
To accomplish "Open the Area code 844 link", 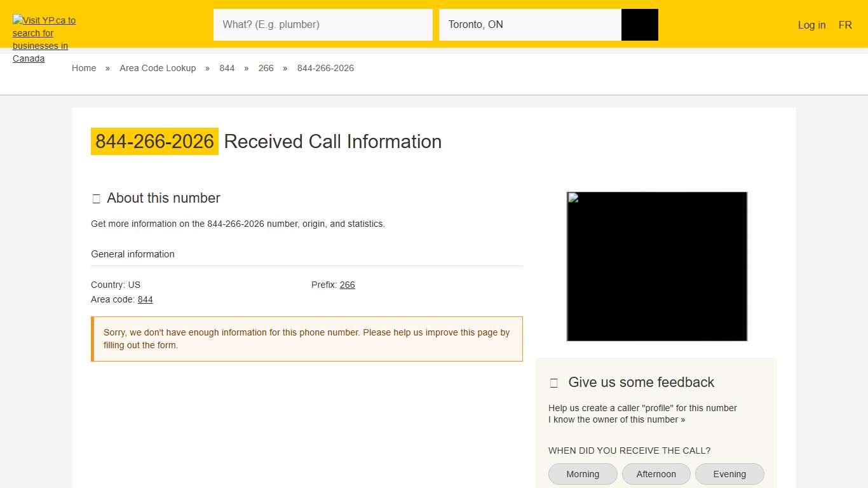I will [x=145, y=299].
